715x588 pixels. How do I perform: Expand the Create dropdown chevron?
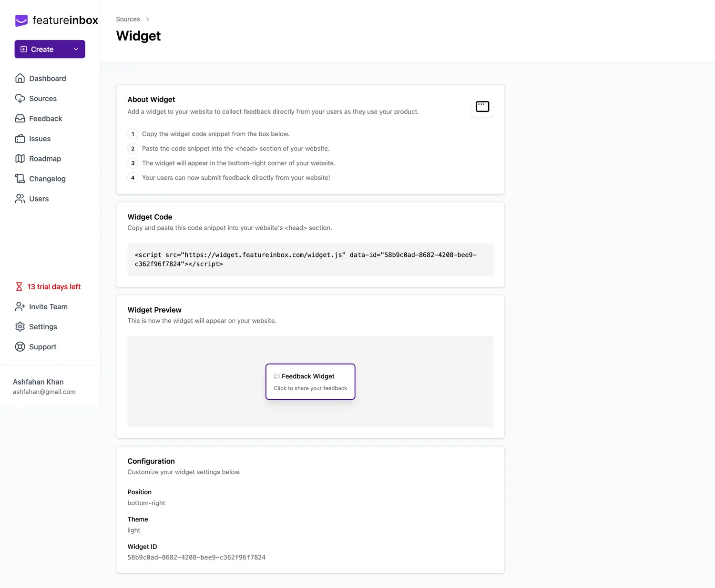click(x=76, y=50)
